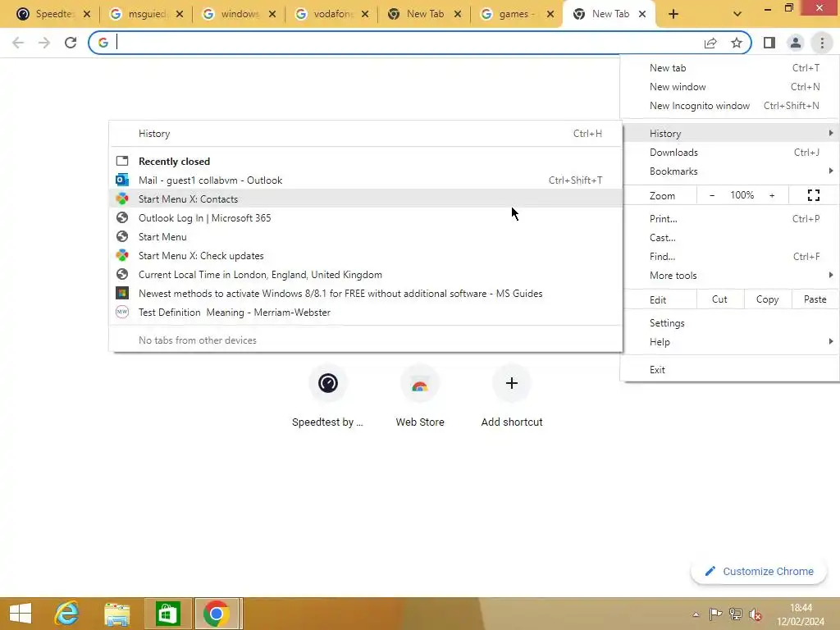
Task: Reopen Mail - guest1 collabvm - Outlook
Action: click(x=365, y=180)
